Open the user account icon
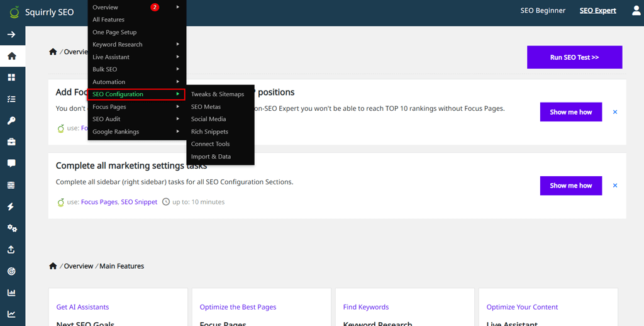The image size is (644, 326). pyautogui.click(x=636, y=11)
